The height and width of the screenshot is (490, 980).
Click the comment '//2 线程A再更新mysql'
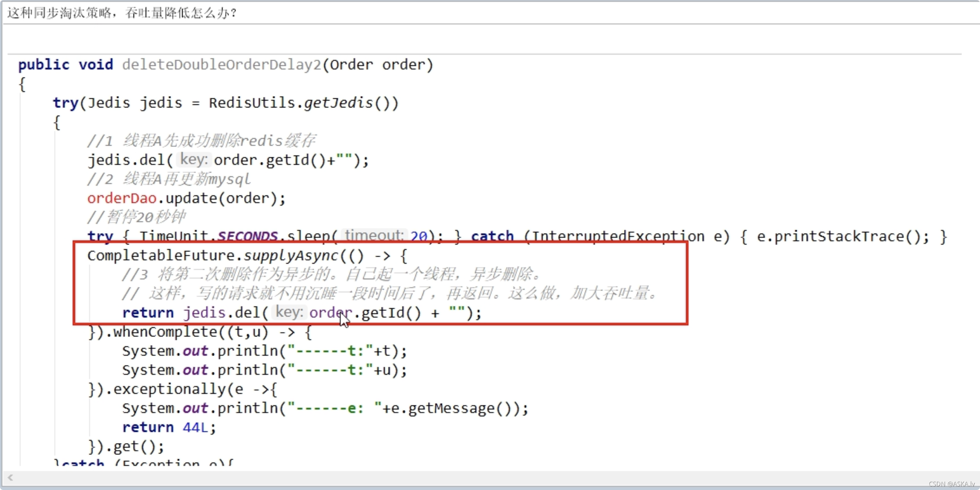tap(169, 179)
